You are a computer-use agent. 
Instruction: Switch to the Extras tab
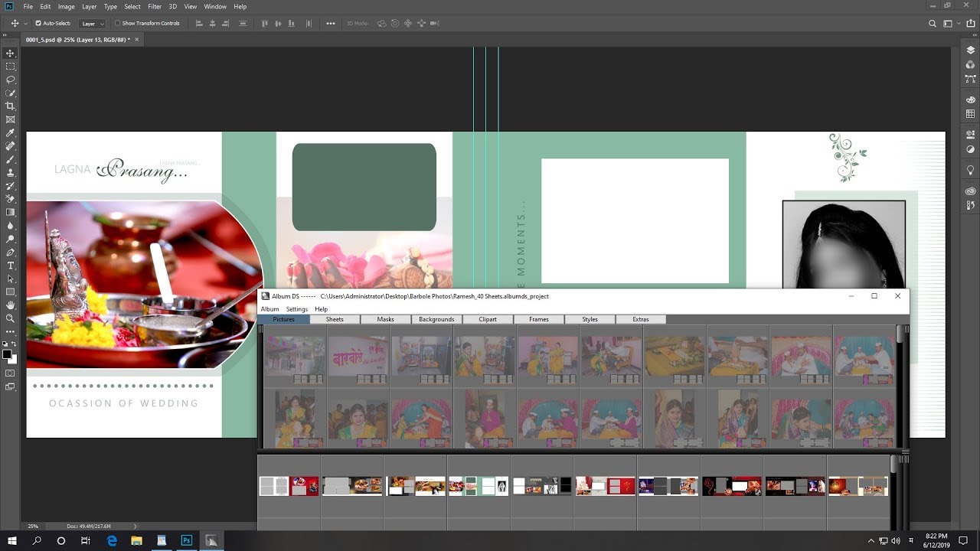pyautogui.click(x=641, y=319)
